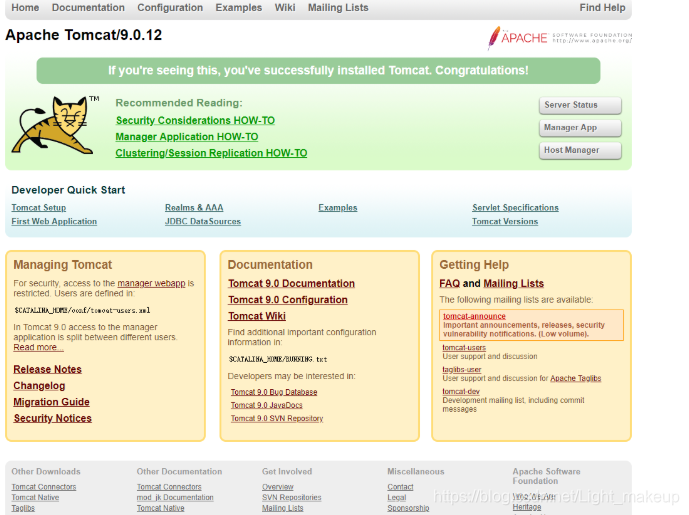Open the Realms & AAA link
The image size is (689, 515).
[194, 207]
